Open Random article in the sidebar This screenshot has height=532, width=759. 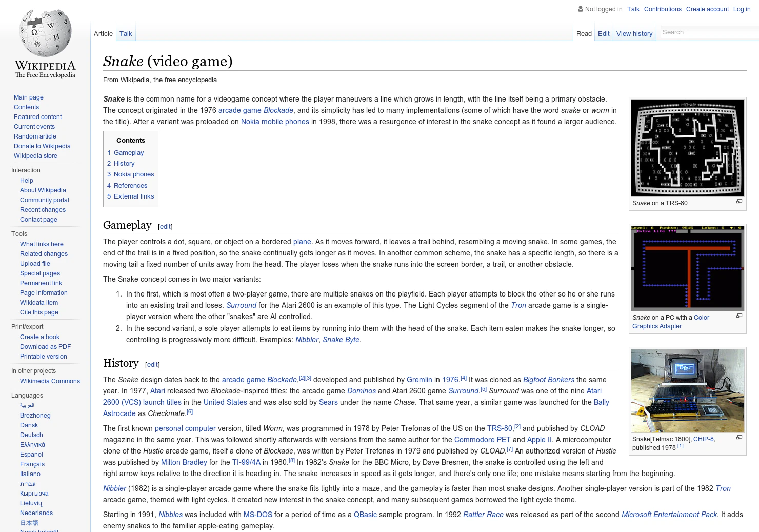tap(35, 136)
